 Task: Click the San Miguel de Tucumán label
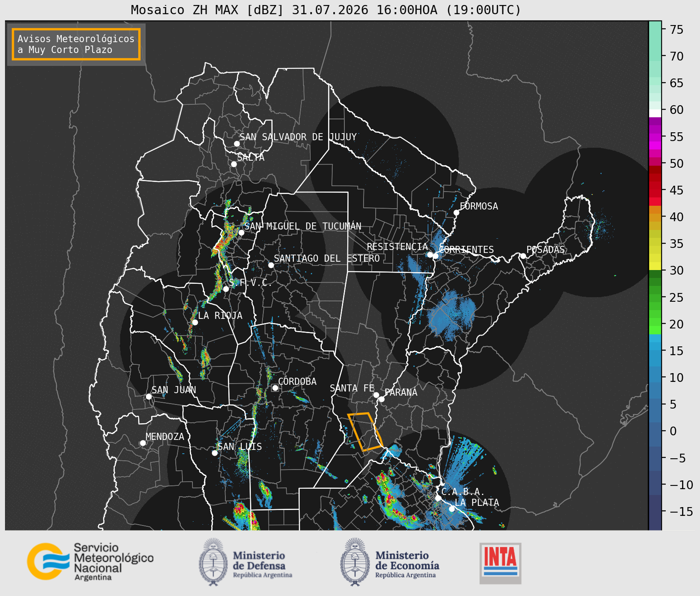point(303,226)
